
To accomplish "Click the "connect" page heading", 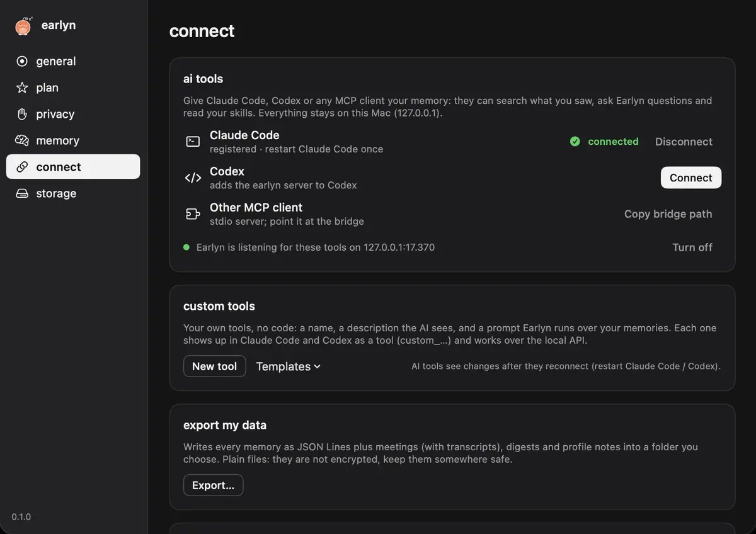I will click(202, 31).
